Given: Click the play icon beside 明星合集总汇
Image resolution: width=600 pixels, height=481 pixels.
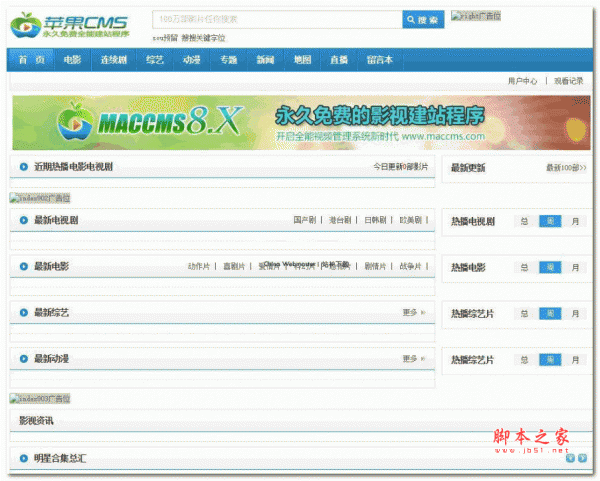Looking at the screenshot, I should [x=24, y=458].
